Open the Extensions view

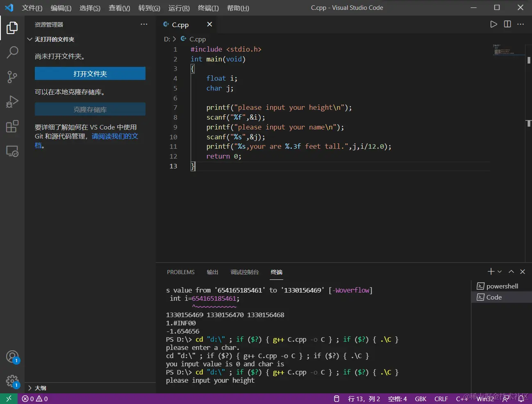coord(12,126)
